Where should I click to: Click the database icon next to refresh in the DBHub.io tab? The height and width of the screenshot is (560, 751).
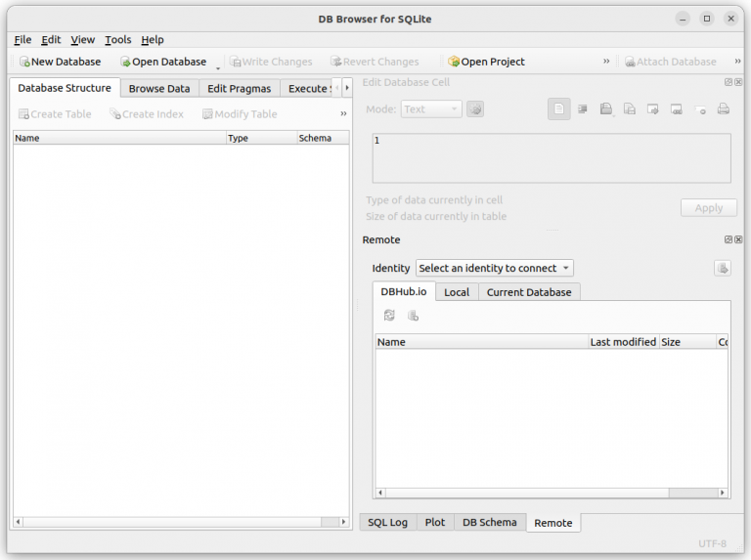[x=413, y=316]
